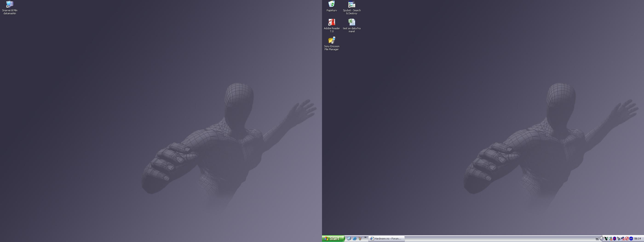Click the blue waveform tray icon
The height and width of the screenshot is (242, 644).
631,239
